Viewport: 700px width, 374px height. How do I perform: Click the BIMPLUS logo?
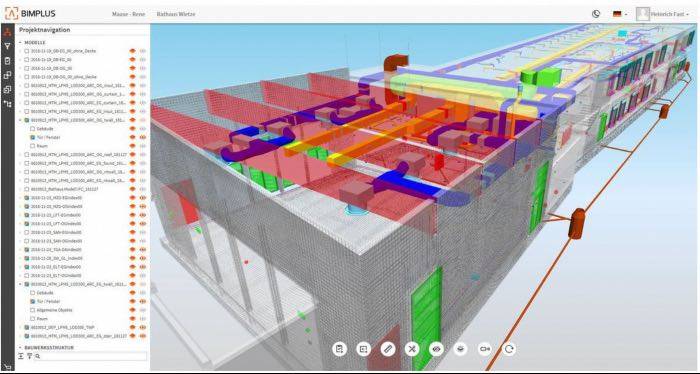[30, 14]
